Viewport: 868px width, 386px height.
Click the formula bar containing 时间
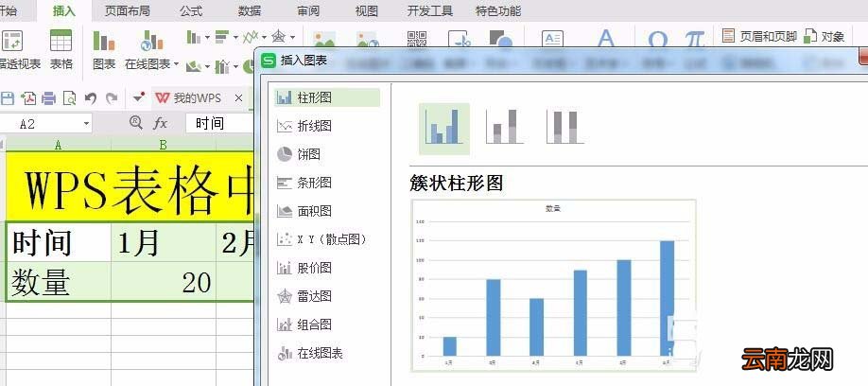coord(219,123)
